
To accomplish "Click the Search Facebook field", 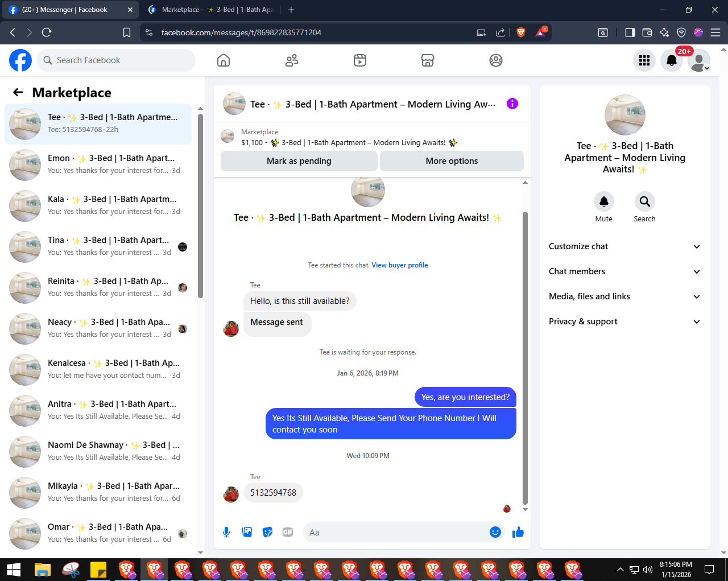I will [x=116, y=60].
